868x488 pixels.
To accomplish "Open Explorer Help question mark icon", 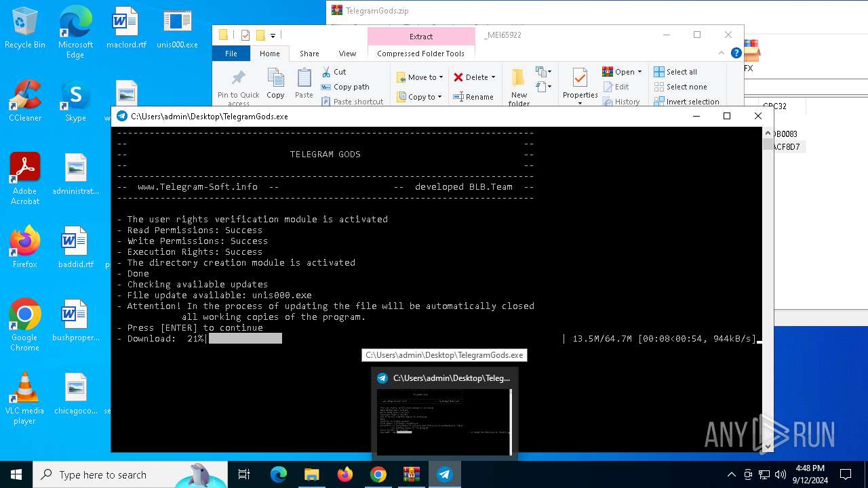I will tap(736, 53).
